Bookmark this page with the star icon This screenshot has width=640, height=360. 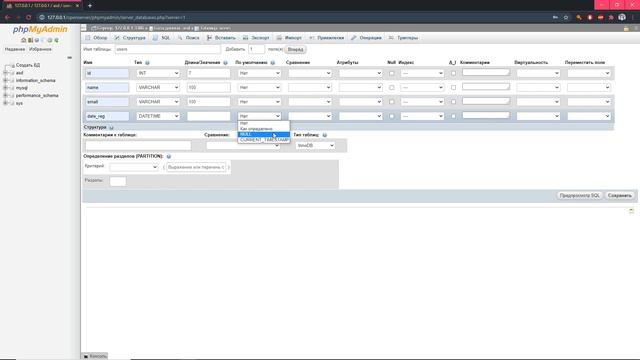566,17
